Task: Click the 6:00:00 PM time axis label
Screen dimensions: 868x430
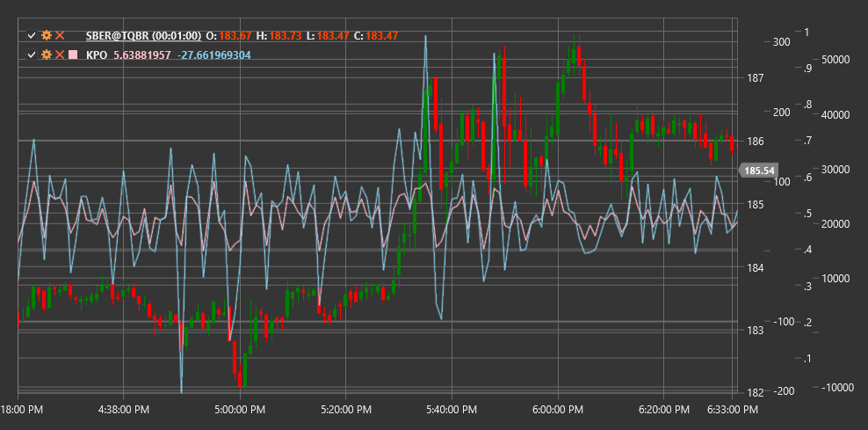Action: point(558,411)
